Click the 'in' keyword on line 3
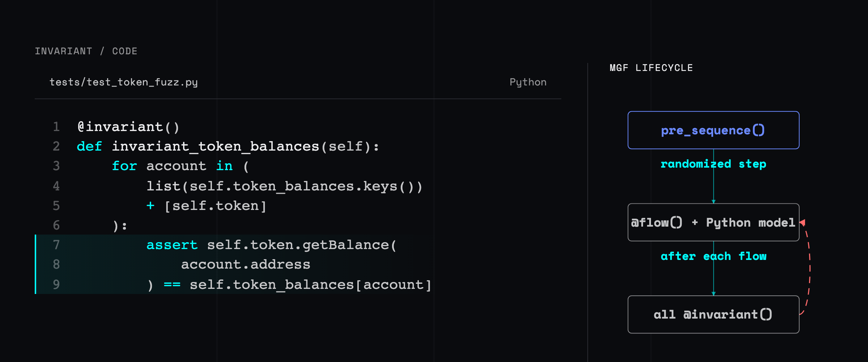Screen dimensions: 868x362 pos(224,166)
